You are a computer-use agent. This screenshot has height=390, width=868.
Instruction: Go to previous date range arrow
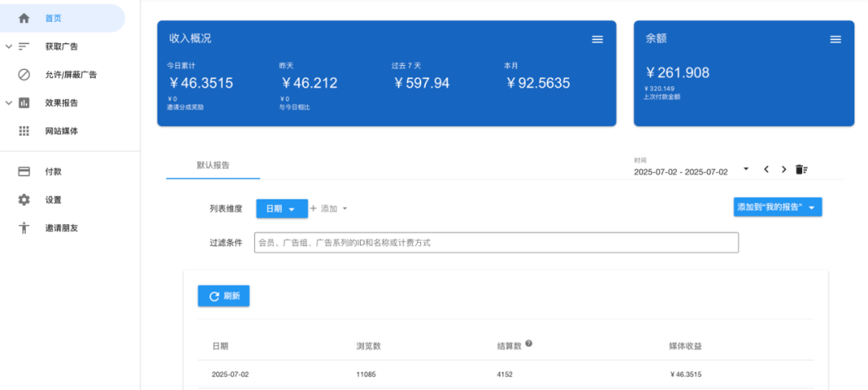coord(766,170)
